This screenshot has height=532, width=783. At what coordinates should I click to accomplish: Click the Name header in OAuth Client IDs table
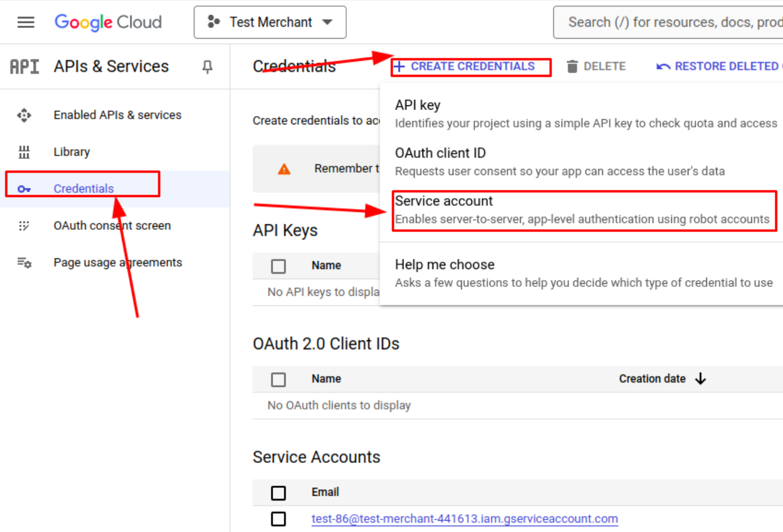point(326,378)
